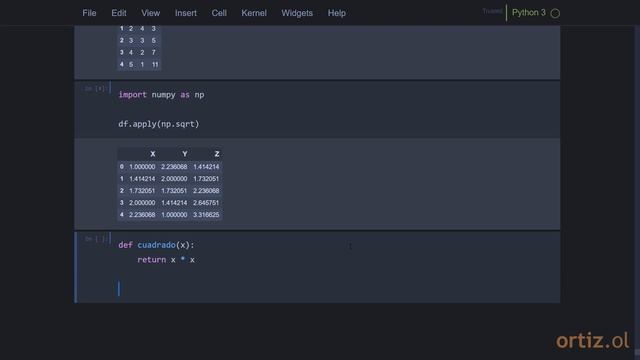Screen dimensions: 640x360
Task: Open the Insert menu
Action: tap(186, 13)
